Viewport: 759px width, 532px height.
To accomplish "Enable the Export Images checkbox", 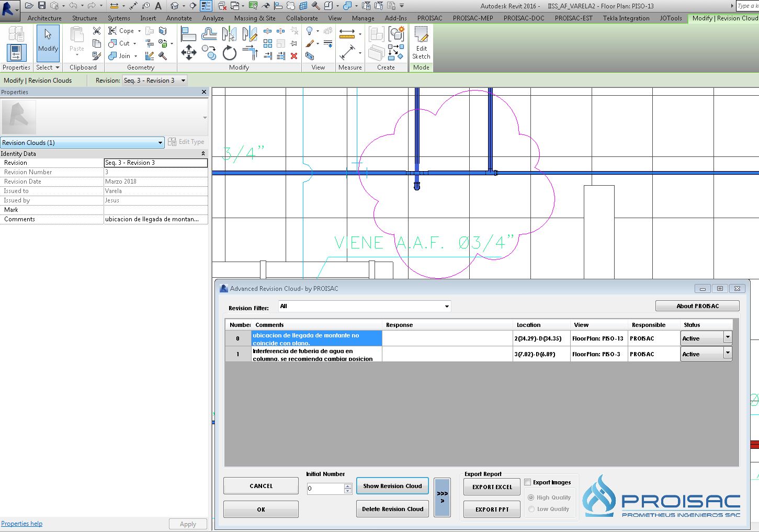I will click(528, 482).
